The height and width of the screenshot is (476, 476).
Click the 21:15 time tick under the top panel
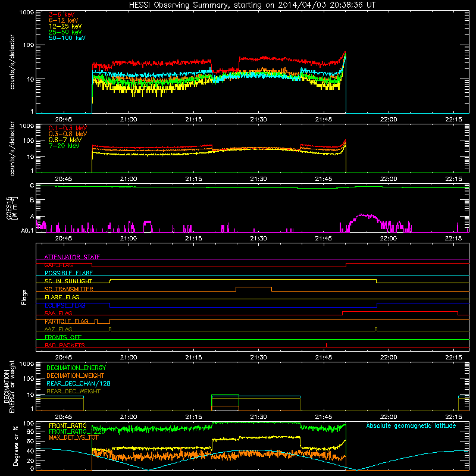point(193,120)
